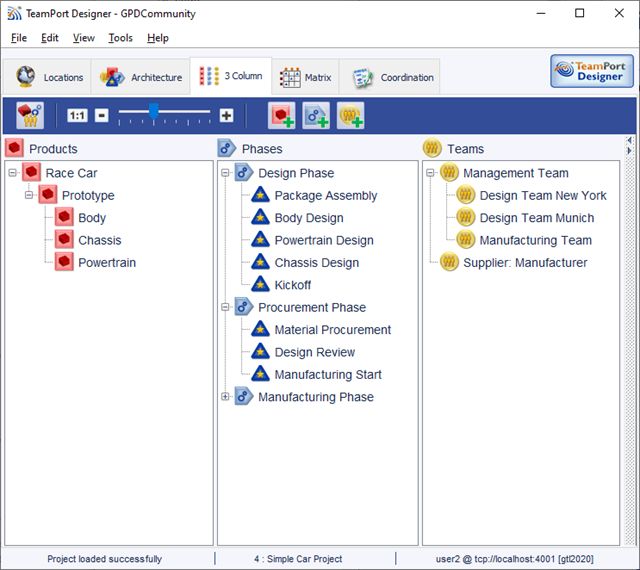Click the Products column header

click(53, 149)
